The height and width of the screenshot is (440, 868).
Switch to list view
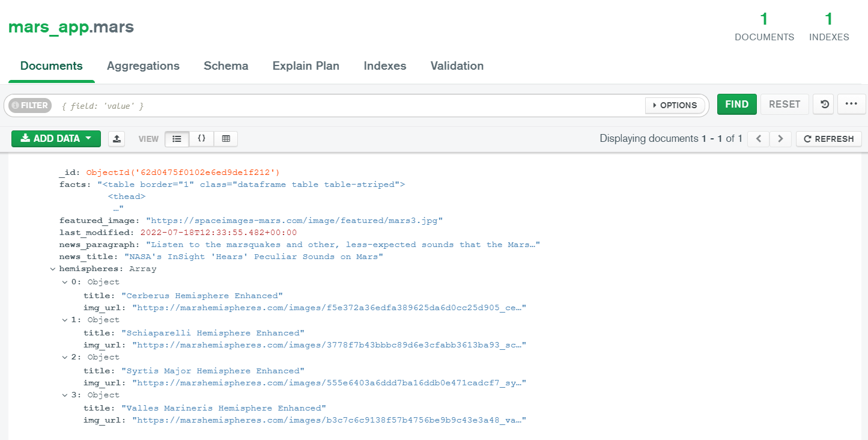click(177, 139)
